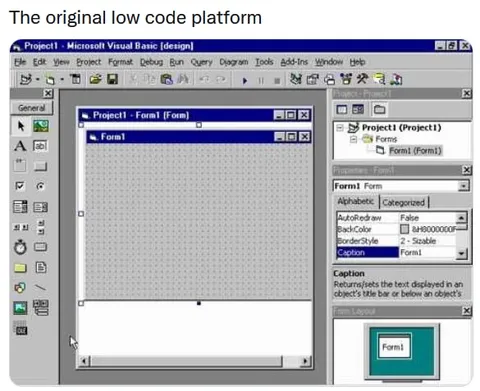The height and width of the screenshot is (391, 480).
Task: Open the Project menu
Action: pyautogui.click(x=88, y=62)
